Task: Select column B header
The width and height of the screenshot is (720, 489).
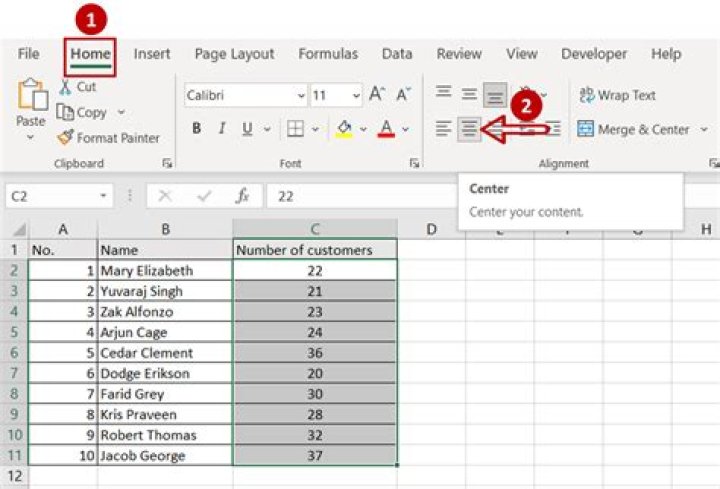Action: coord(165,229)
